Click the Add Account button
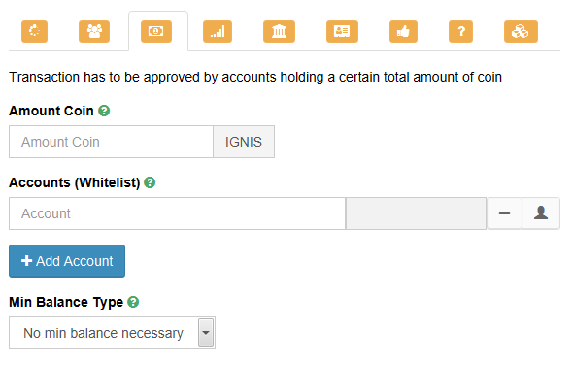This screenshot has height=392, width=573. click(x=67, y=261)
